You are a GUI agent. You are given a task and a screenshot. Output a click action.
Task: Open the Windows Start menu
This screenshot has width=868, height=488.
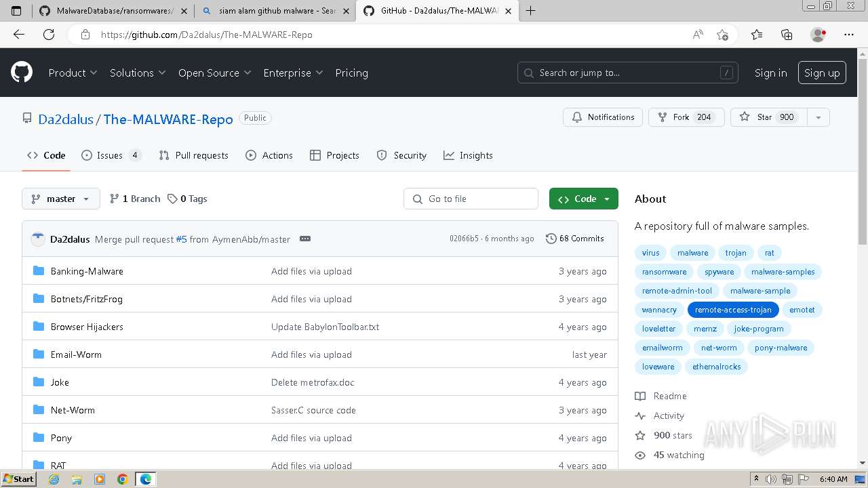pyautogui.click(x=18, y=479)
